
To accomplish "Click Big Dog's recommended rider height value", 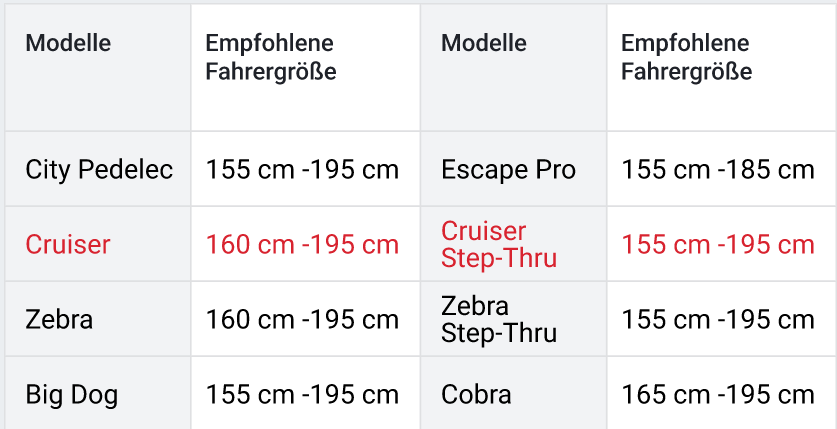I will click(302, 394).
